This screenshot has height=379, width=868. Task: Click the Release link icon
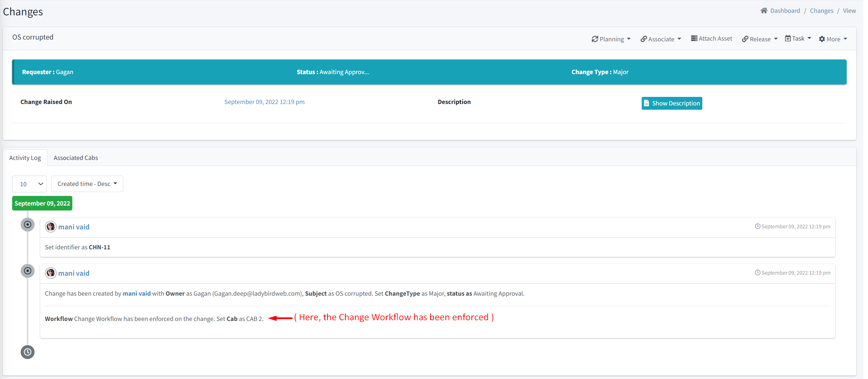[x=746, y=39]
